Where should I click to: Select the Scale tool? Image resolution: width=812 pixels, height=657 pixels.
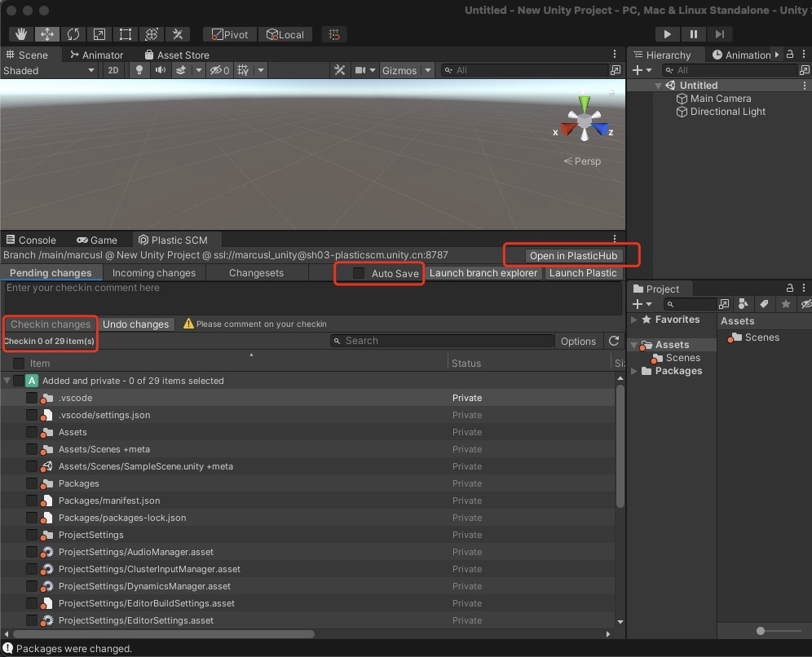(x=99, y=34)
